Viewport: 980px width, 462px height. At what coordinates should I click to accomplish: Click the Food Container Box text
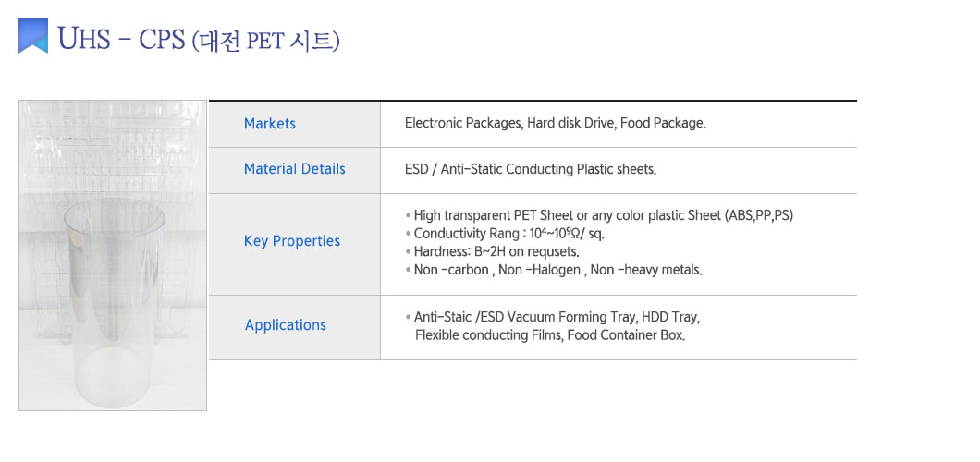(x=626, y=335)
